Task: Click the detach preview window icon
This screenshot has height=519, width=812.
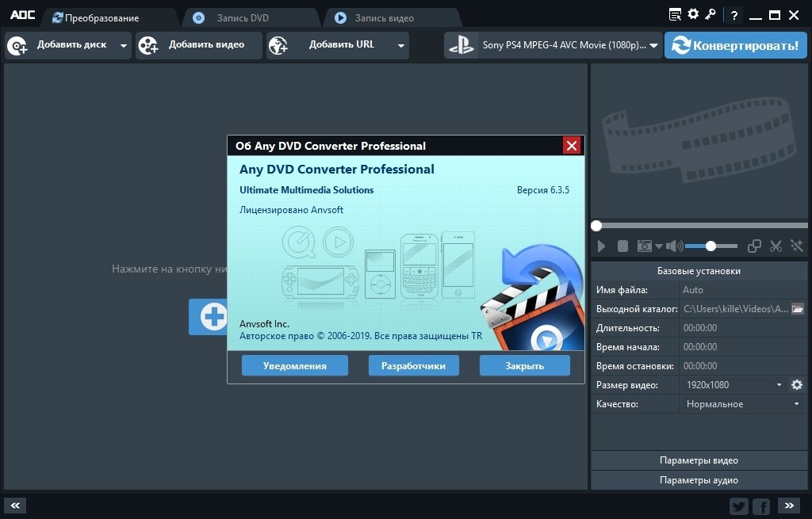Action: pyautogui.click(x=754, y=246)
